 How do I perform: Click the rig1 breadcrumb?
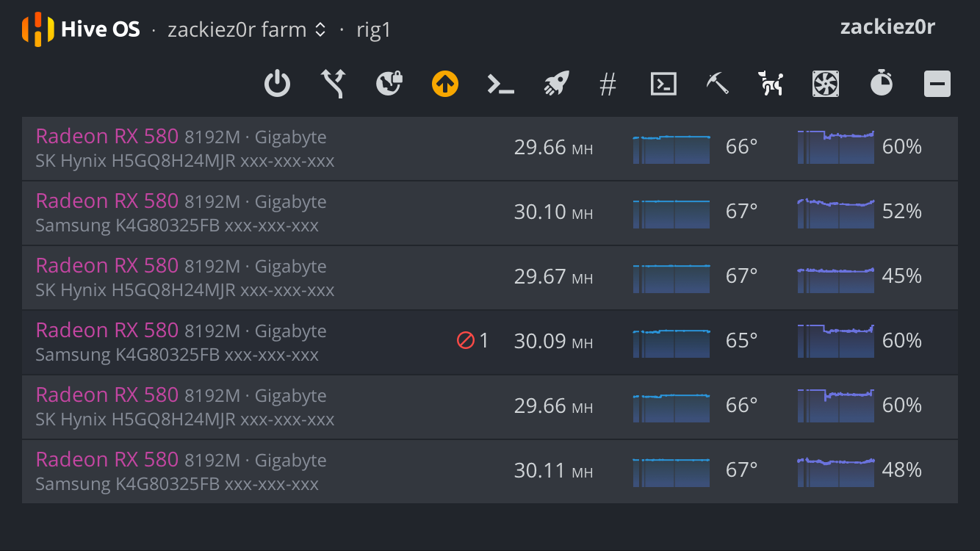coord(374,29)
